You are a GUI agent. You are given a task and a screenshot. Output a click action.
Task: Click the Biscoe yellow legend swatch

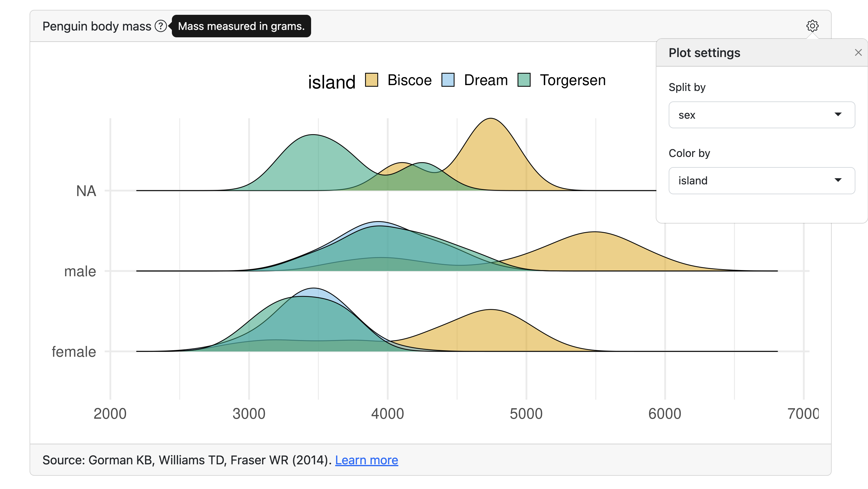371,80
